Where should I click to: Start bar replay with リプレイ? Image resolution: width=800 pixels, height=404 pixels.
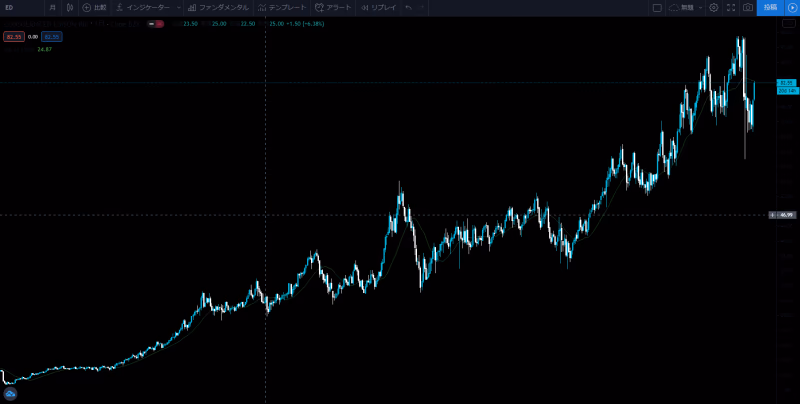click(379, 7)
